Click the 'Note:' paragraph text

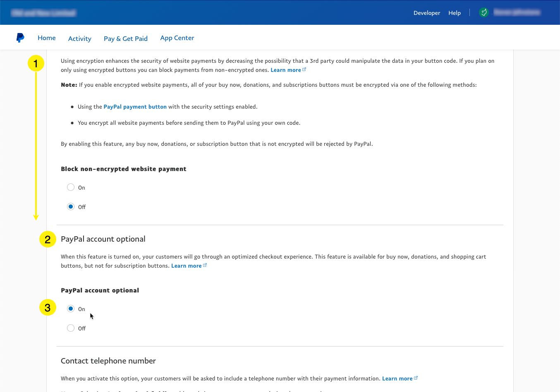[x=269, y=85]
